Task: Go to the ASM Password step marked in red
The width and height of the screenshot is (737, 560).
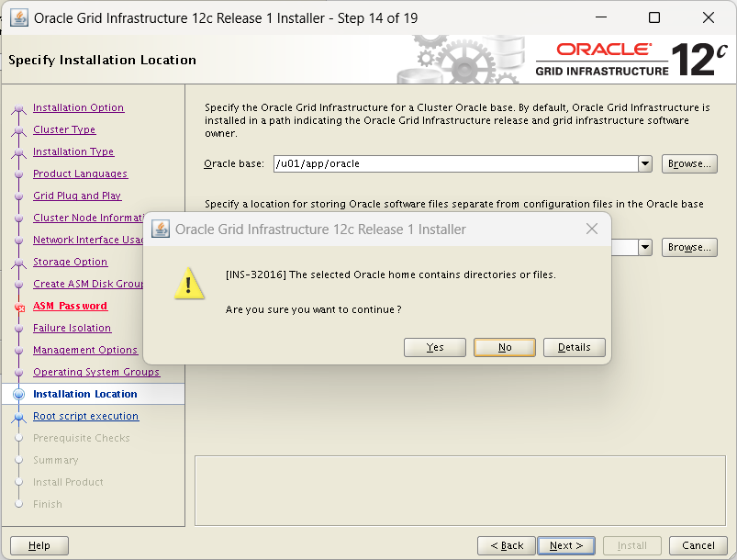Action: pos(70,306)
